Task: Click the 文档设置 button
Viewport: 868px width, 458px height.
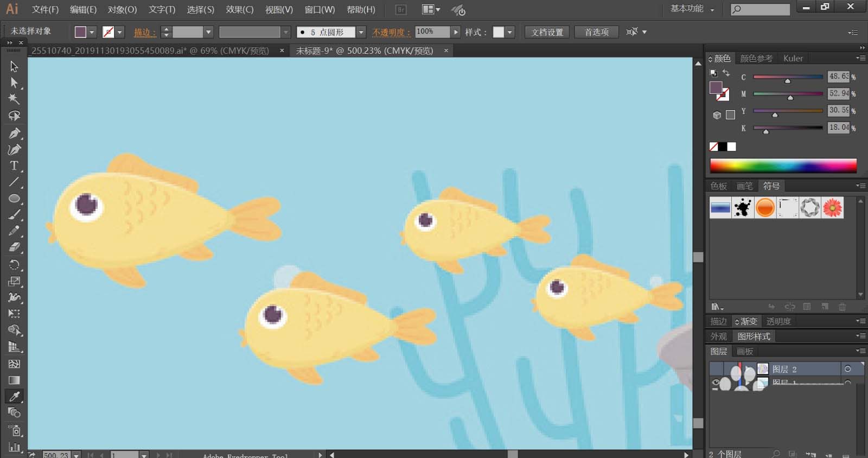Action: [547, 32]
